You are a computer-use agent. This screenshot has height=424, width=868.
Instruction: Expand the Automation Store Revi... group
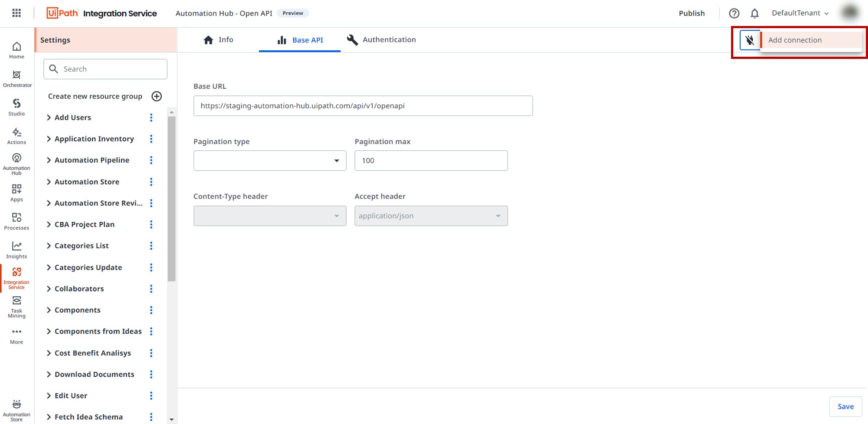pos(49,203)
